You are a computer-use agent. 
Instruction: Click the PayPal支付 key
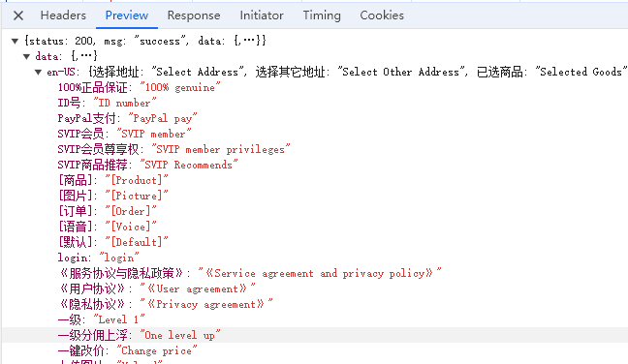(86, 118)
